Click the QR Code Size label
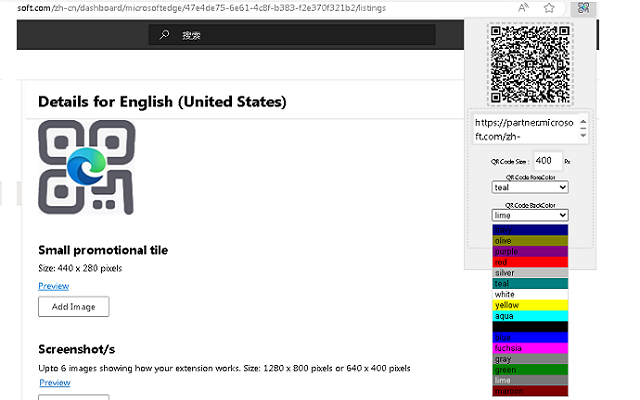Screen dimensions: 640x400 tap(510, 162)
